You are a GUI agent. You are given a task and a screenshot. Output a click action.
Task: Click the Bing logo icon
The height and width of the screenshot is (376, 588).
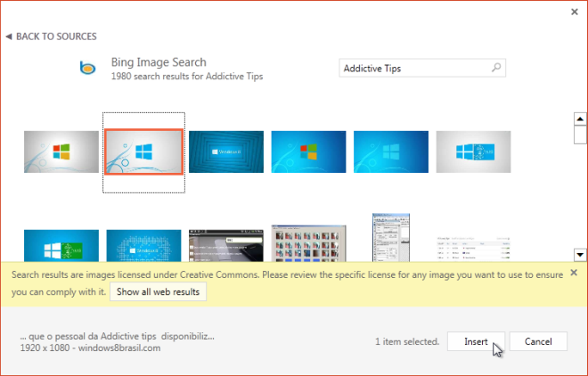click(87, 68)
